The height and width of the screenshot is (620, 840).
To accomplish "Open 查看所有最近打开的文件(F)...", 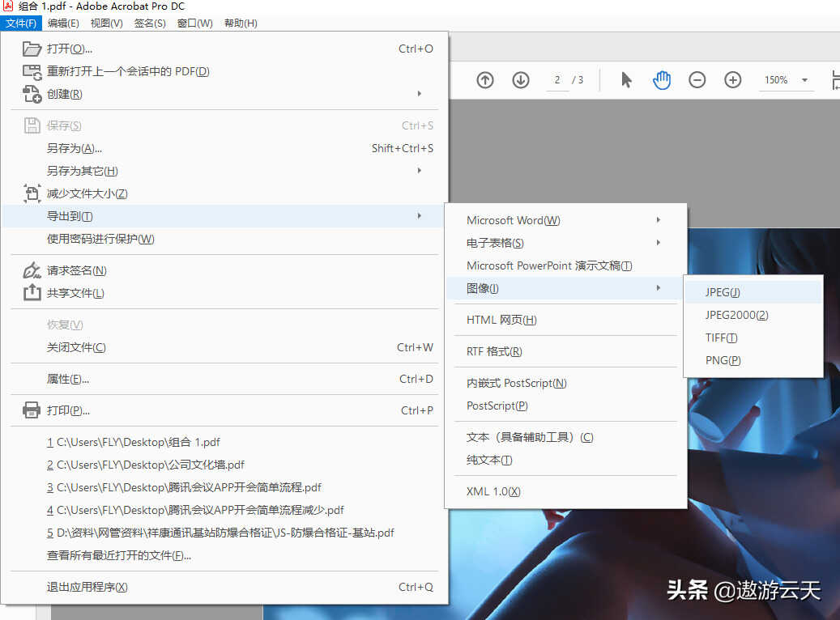I will pos(224,555).
